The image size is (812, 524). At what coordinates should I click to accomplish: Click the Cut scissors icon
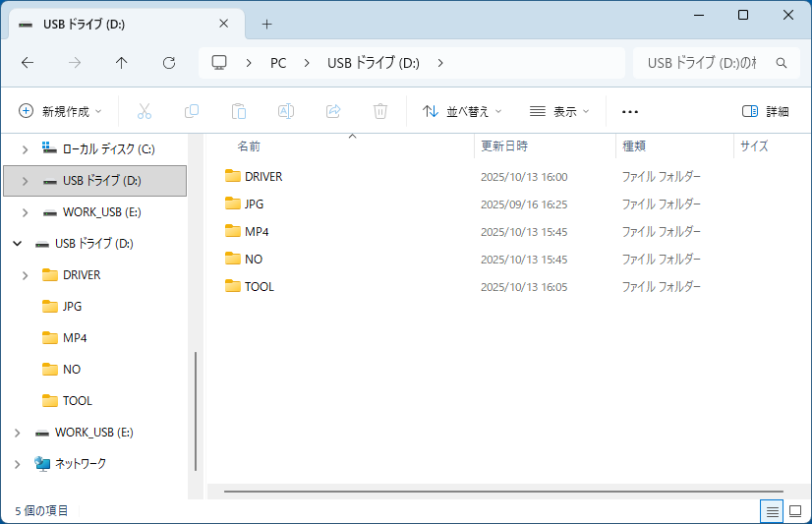point(145,111)
